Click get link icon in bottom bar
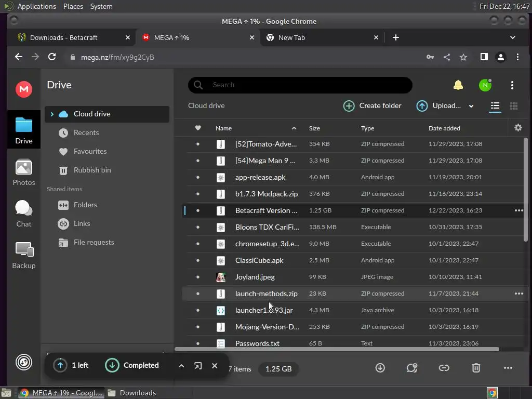Screen dimensions: 532x399 [444, 368]
